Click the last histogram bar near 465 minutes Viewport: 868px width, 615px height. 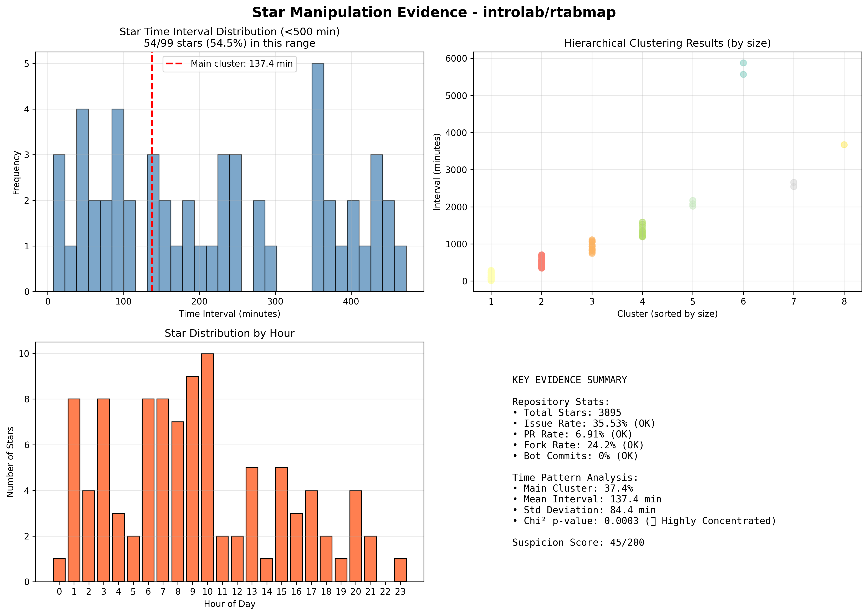point(400,269)
